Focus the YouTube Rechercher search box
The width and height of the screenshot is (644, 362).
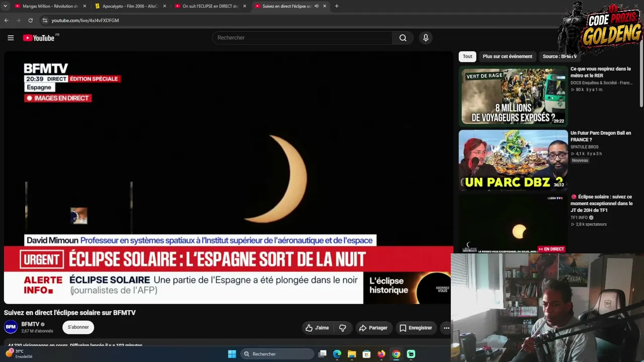click(302, 38)
